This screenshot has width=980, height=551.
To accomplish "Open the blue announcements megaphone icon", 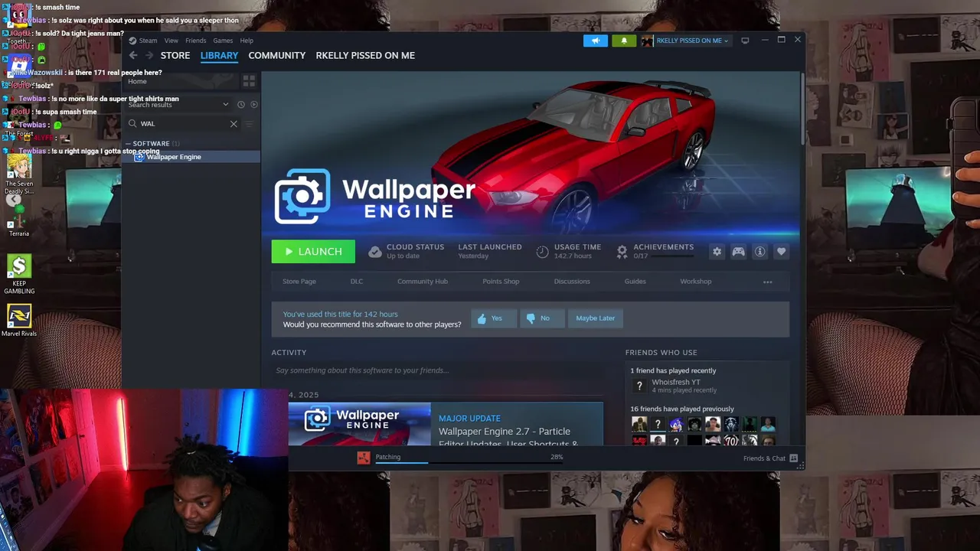I will point(595,41).
